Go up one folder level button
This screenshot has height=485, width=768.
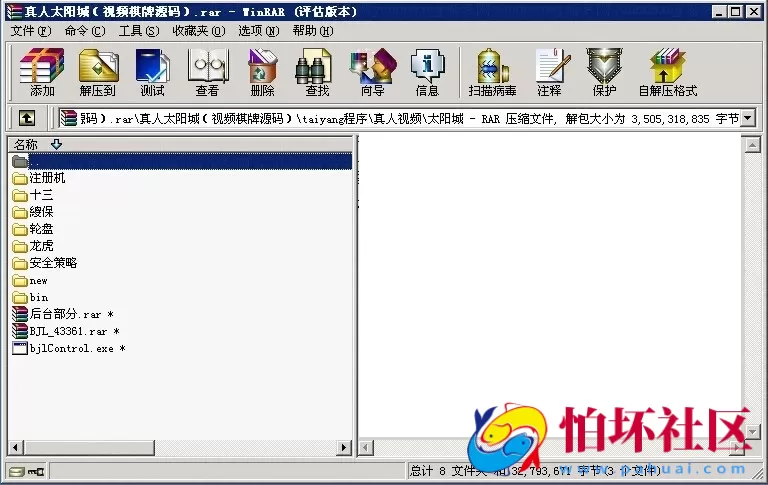[26, 119]
